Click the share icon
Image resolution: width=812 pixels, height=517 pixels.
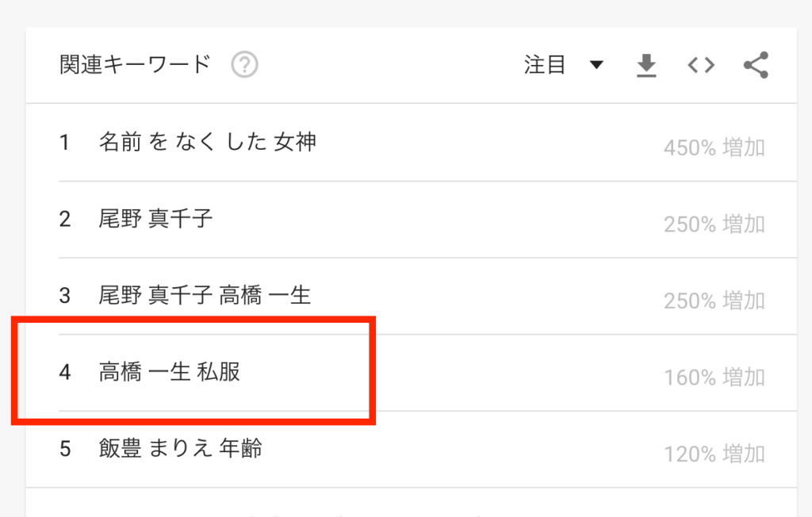[756, 66]
